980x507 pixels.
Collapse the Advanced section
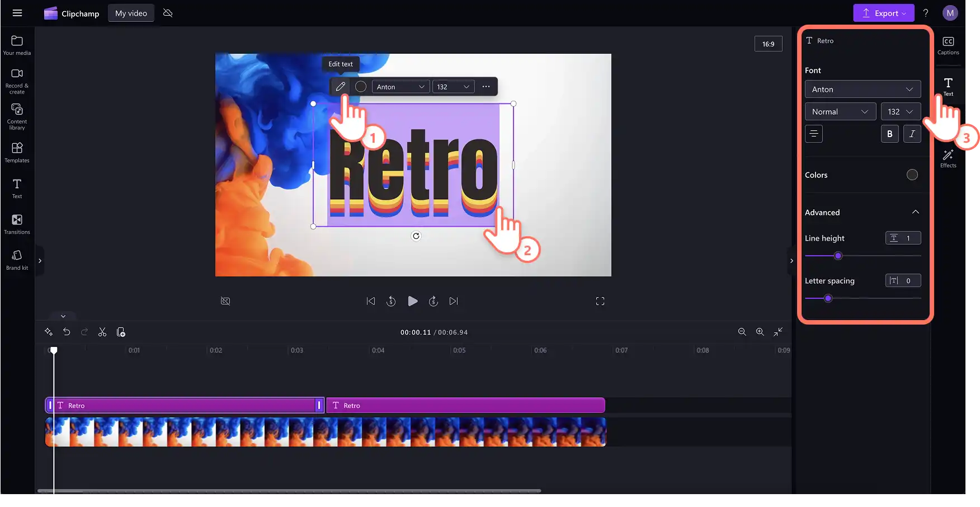916,212
